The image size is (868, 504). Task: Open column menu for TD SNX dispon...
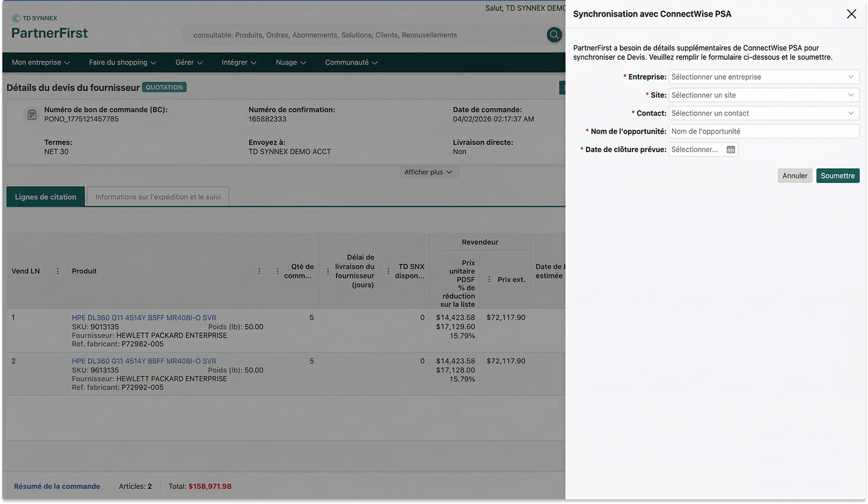[388, 271]
